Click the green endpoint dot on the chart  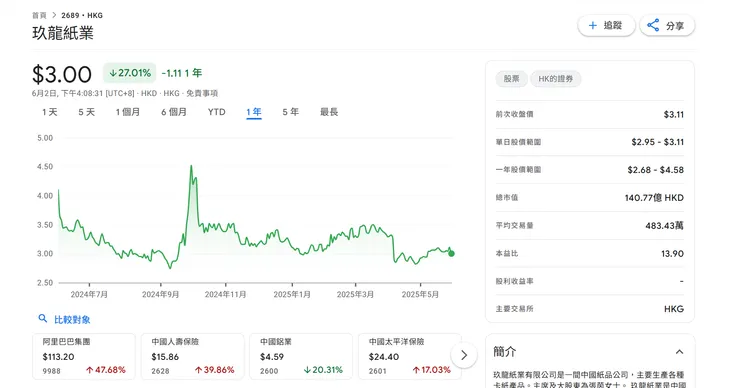click(x=451, y=253)
